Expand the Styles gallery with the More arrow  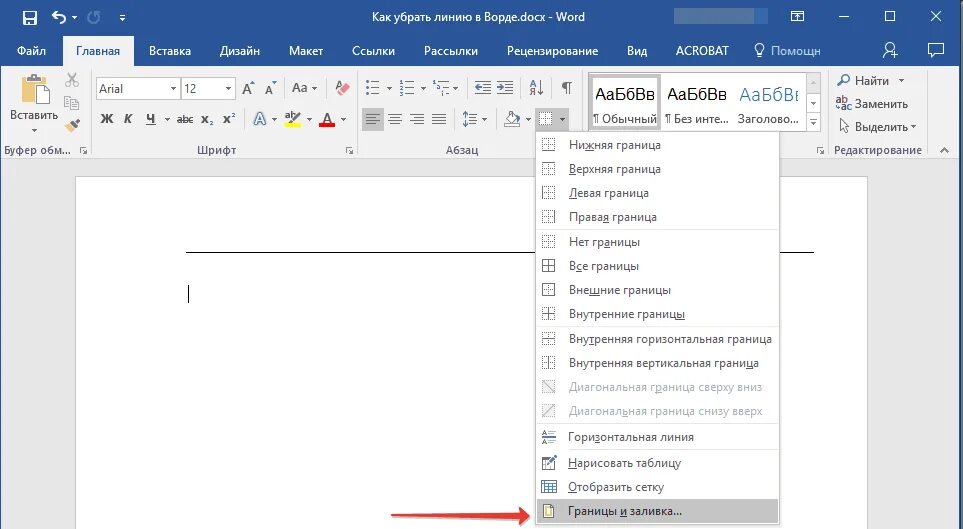813,122
